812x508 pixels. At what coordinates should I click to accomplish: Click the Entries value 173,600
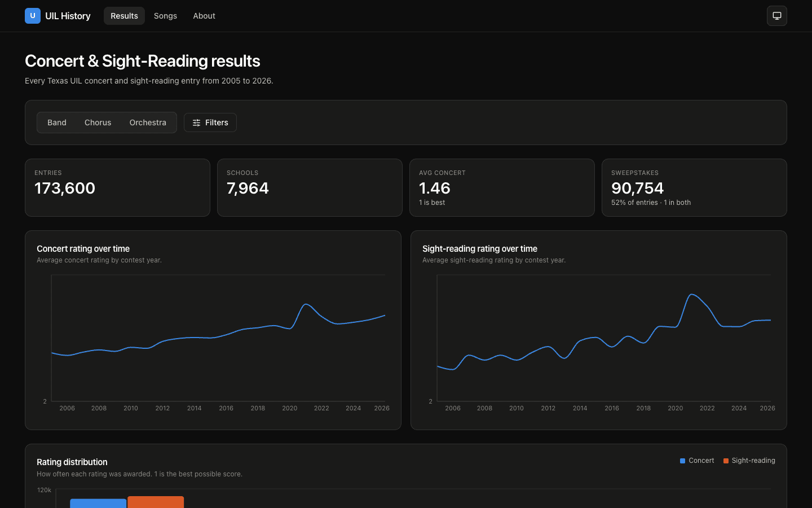[x=65, y=188]
